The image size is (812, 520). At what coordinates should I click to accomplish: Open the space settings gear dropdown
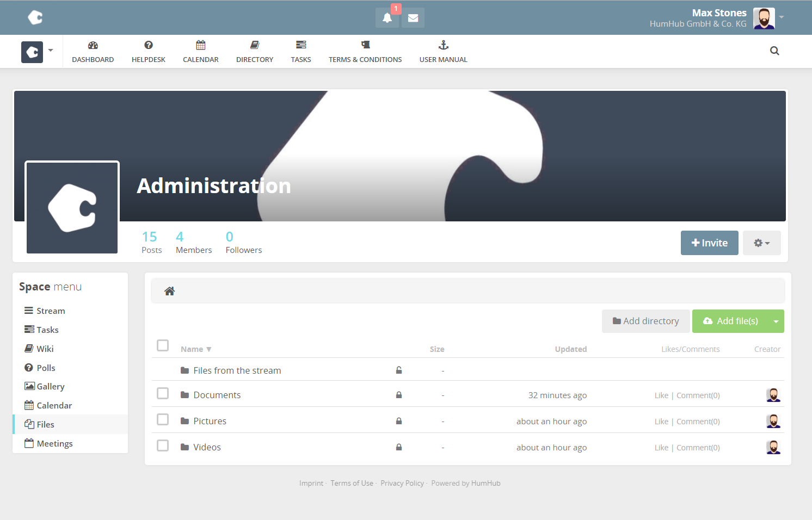click(761, 243)
